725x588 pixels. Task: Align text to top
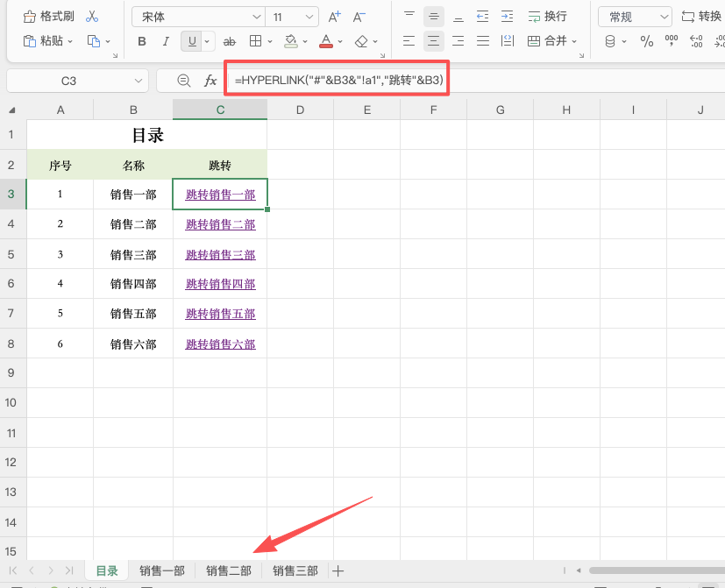click(409, 17)
